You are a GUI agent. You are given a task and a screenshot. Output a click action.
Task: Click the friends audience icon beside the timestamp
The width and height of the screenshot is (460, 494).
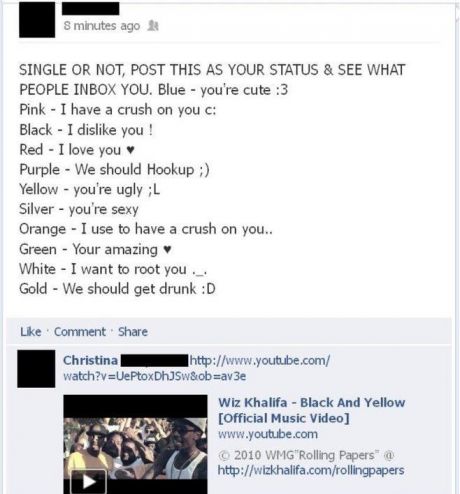[x=153, y=25]
